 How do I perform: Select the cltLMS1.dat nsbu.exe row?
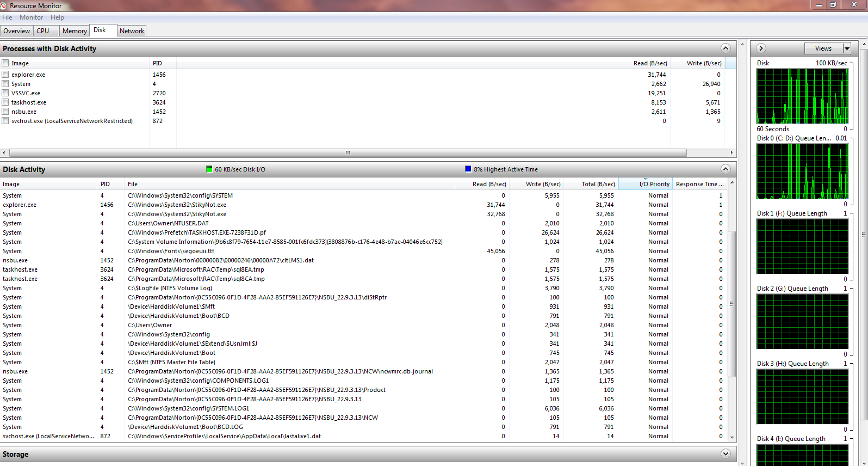[363, 260]
